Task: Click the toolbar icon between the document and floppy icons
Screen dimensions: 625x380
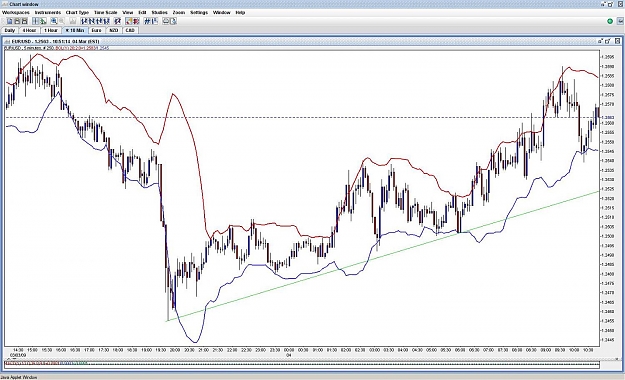Action: click(x=17, y=21)
